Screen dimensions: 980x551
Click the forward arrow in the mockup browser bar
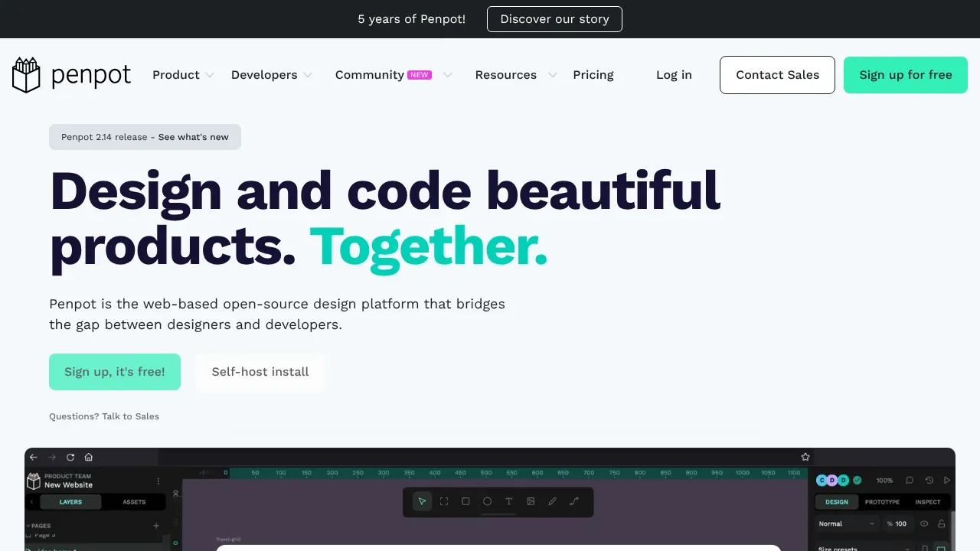(52, 457)
